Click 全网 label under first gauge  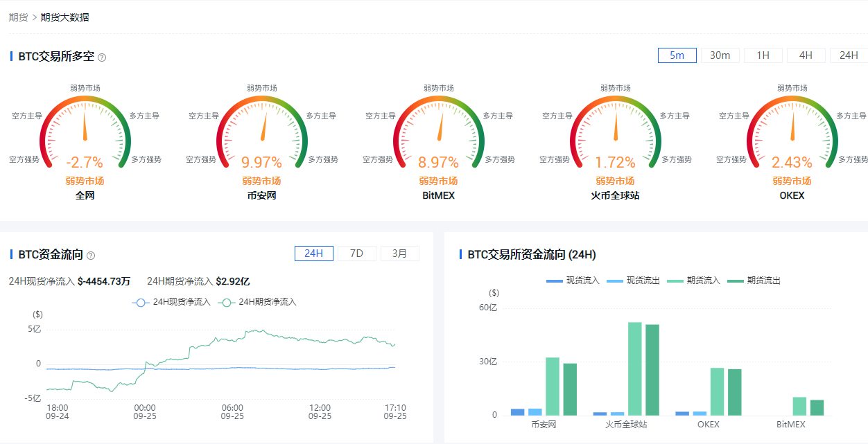coord(85,195)
